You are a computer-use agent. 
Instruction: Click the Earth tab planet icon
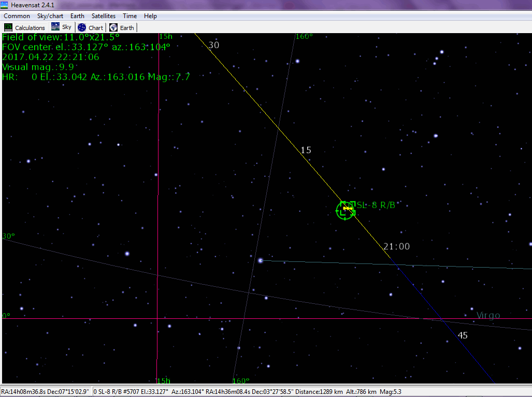113,27
